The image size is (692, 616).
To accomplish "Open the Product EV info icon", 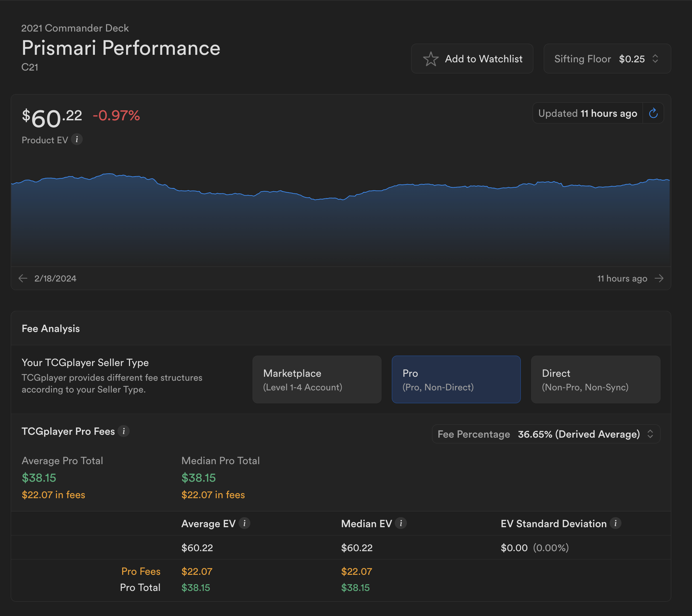I will (77, 139).
